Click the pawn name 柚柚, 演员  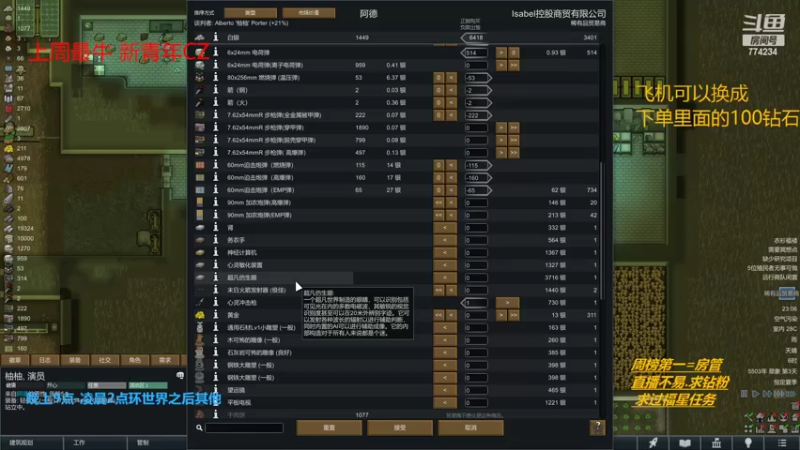click(x=25, y=376)
